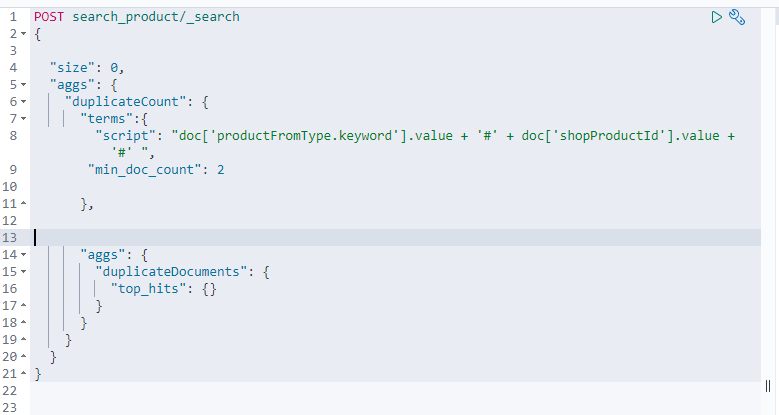This screenshot has width=779, height=415.
Task: Place cursor on the POST search_product/_search line
Action: (x=137, y=17)
